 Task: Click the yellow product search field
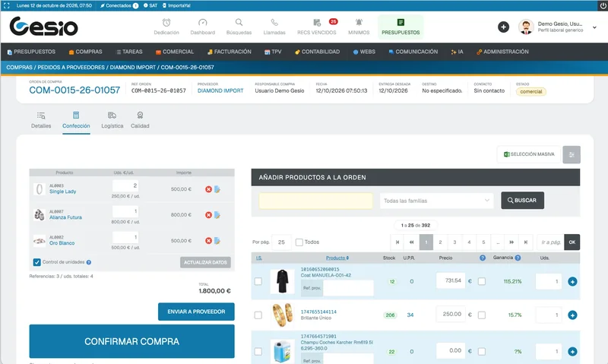[x=316, y=201]
